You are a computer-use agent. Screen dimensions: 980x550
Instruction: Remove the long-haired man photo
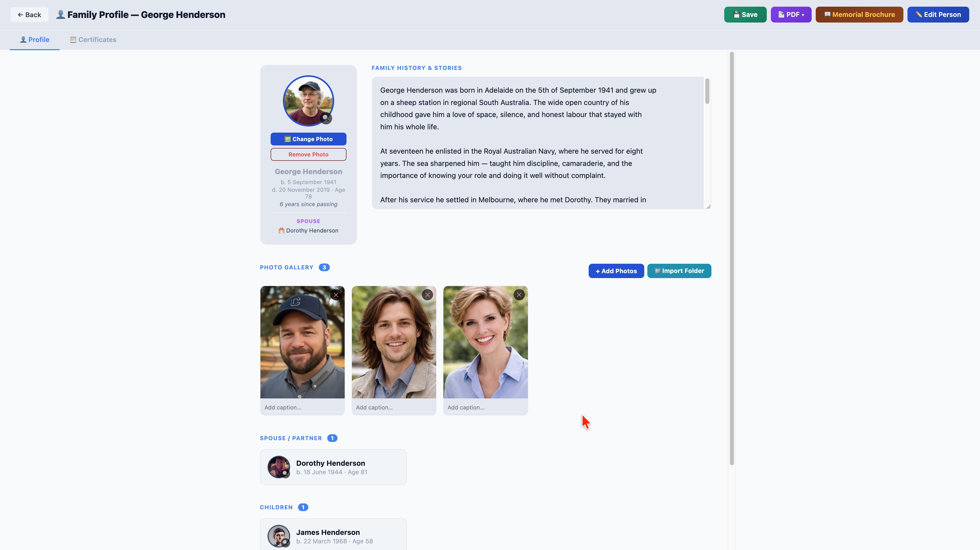pos(428,294)
